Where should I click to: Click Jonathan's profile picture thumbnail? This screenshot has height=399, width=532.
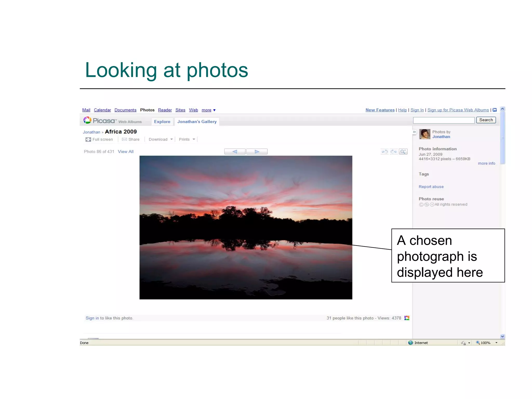click(x=425, y=134)
